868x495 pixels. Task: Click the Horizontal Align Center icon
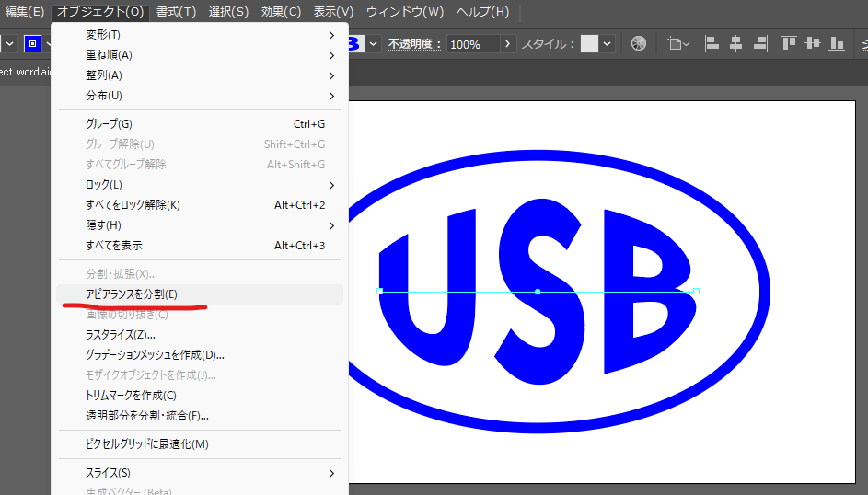point(735,43)
